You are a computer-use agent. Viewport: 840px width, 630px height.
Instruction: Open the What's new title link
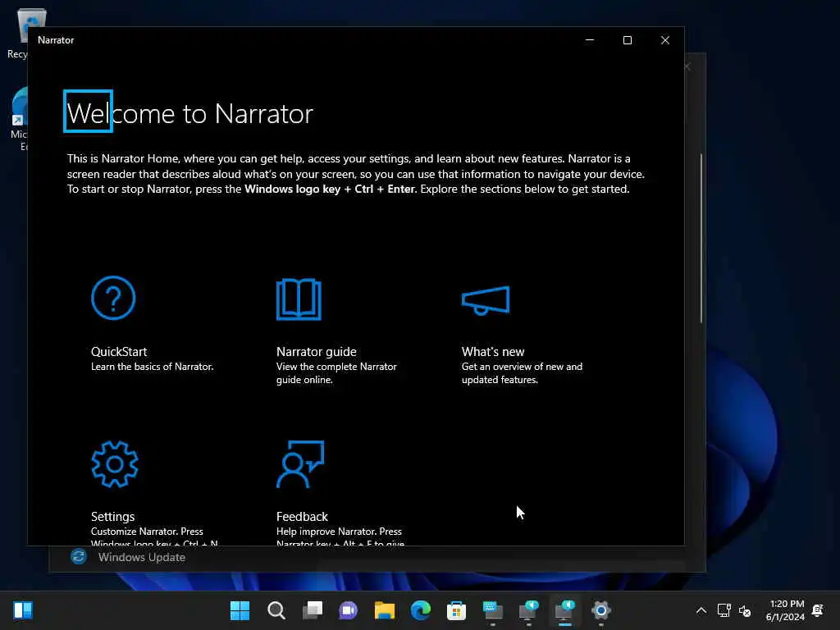pos(493,351)
